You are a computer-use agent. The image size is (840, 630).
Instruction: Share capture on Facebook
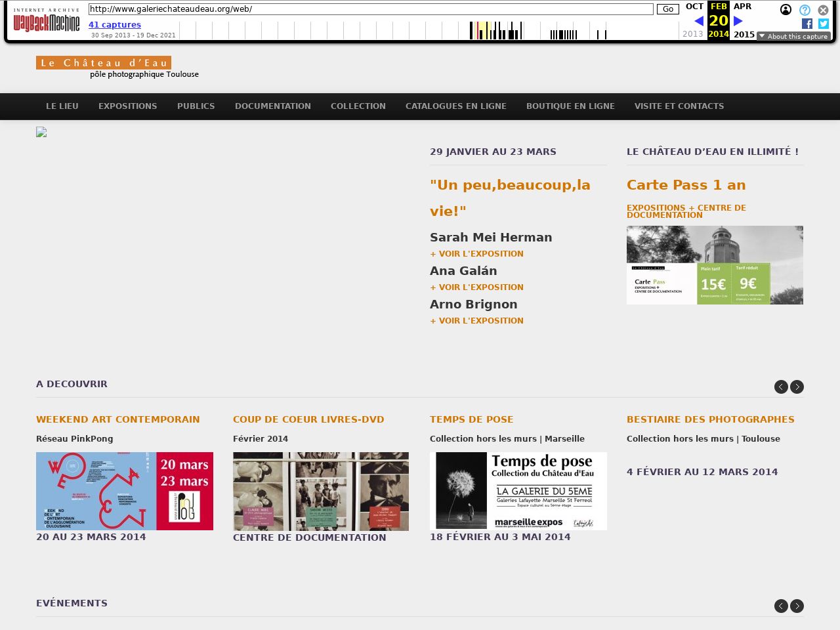point(807,24)
